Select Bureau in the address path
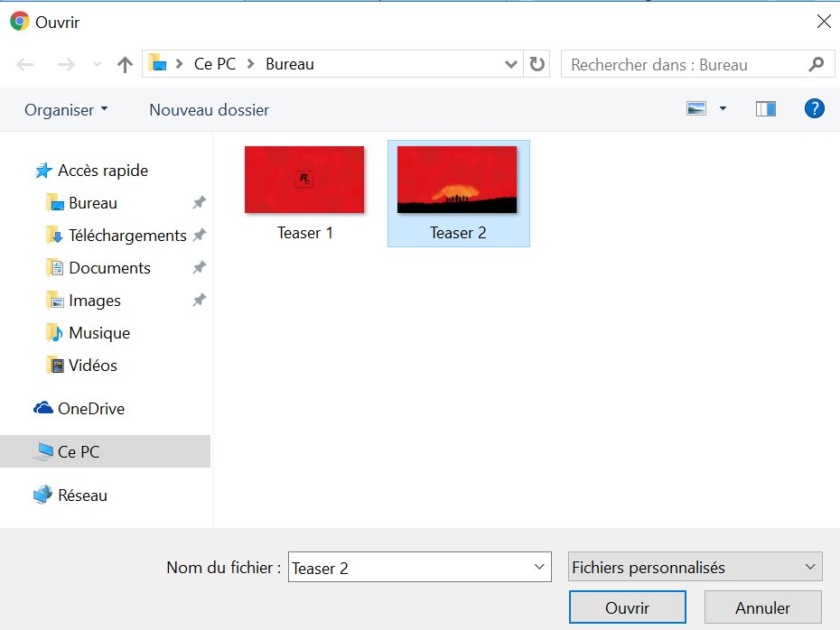Viewport: 840px width, 630px height. pos(290,64)
